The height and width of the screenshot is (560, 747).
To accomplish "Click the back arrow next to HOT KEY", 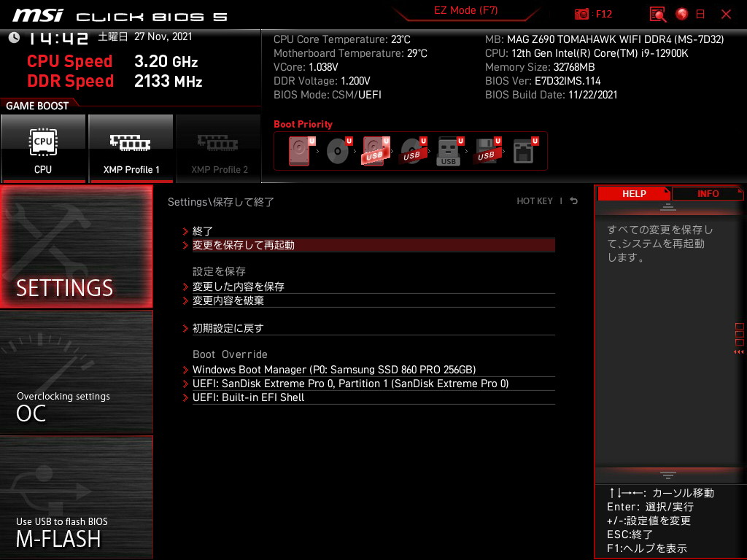I will point(574,201).
